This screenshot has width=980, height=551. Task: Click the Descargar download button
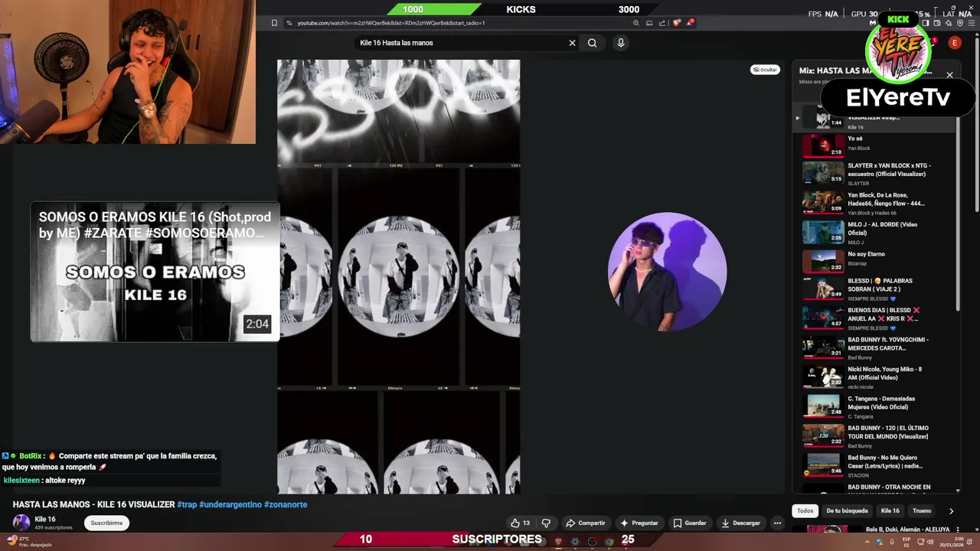(x=740, y=523)
